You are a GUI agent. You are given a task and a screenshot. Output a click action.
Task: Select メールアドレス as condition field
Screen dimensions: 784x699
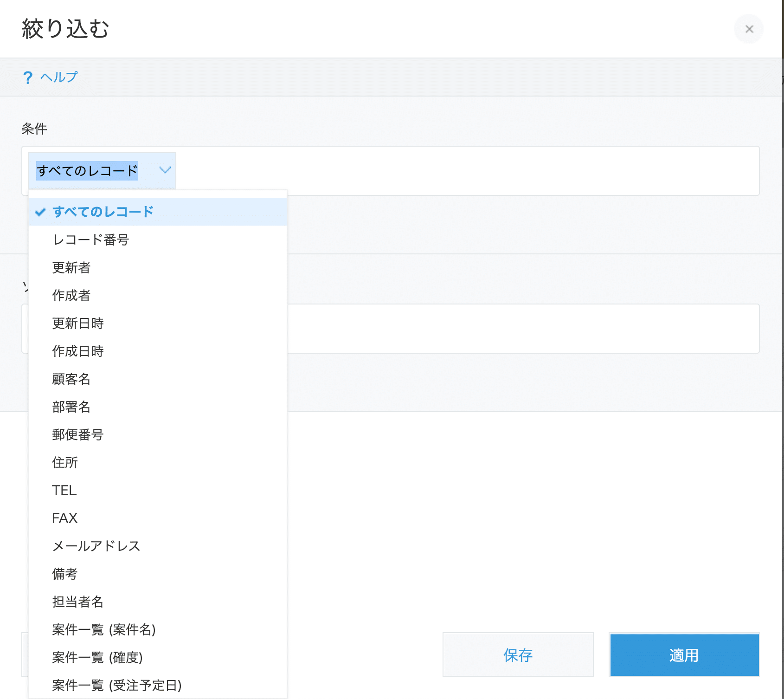pyautogui.click(x=96, y=546)
